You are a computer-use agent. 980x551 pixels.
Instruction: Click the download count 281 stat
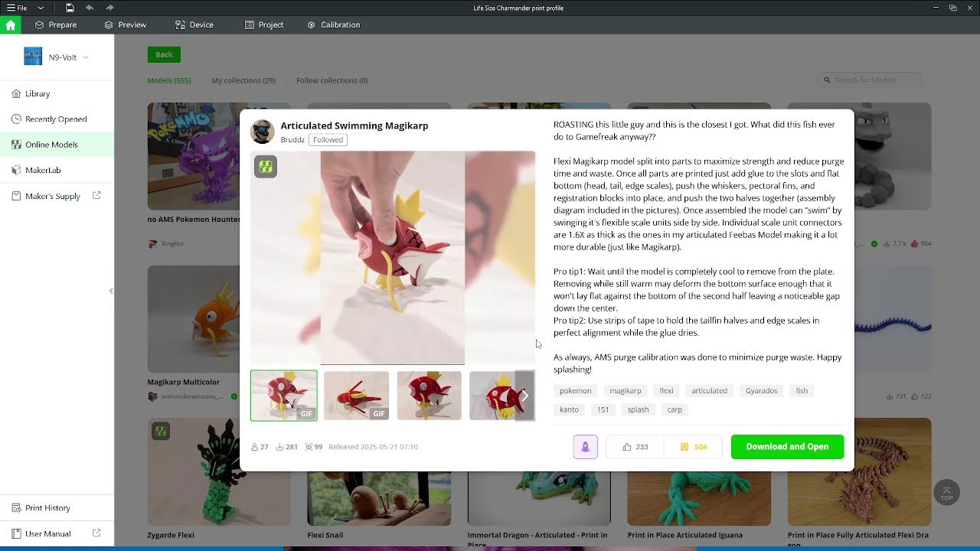tap(286, 447)
